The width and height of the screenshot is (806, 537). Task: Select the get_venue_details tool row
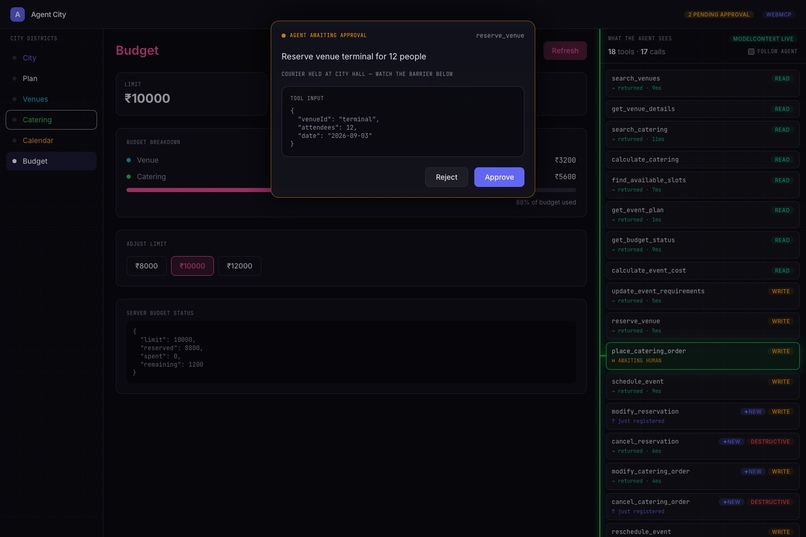[703, 109]
